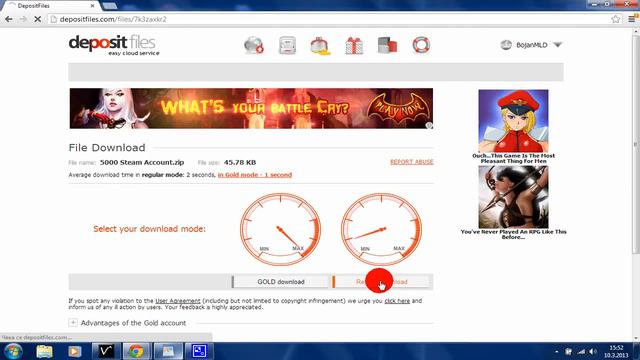This screenshot has width=640, height=360.
Task: Click the DepositFiles logo
Action: 114,45
